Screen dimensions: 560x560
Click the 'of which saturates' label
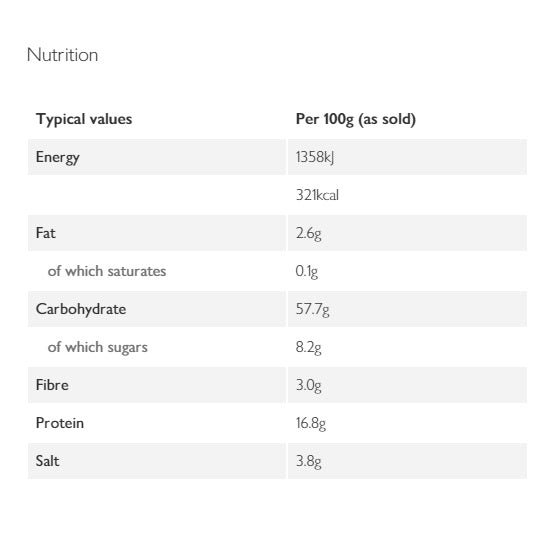click(107, 271)
